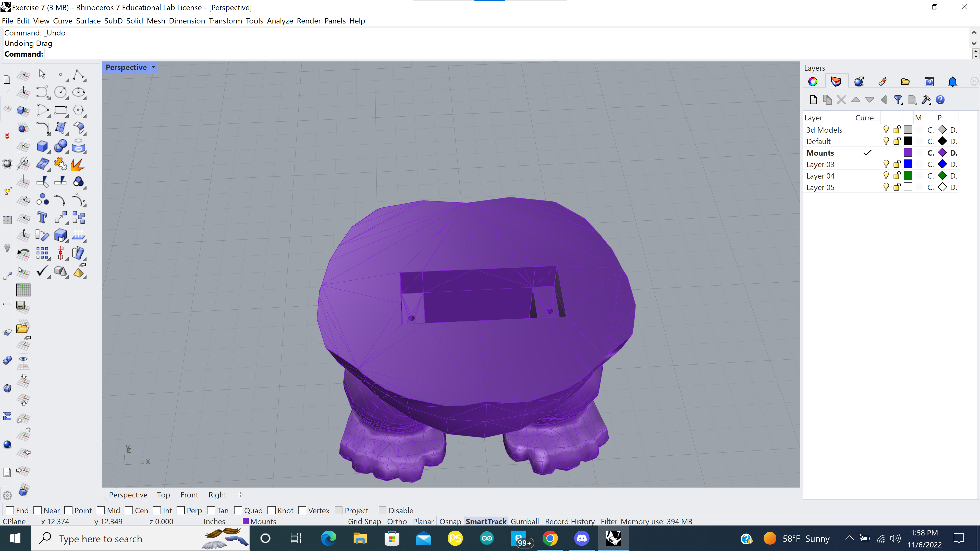Screen dimensions: 980x551
Task: Toggle Record History in status bar
Action: (570, 521)
